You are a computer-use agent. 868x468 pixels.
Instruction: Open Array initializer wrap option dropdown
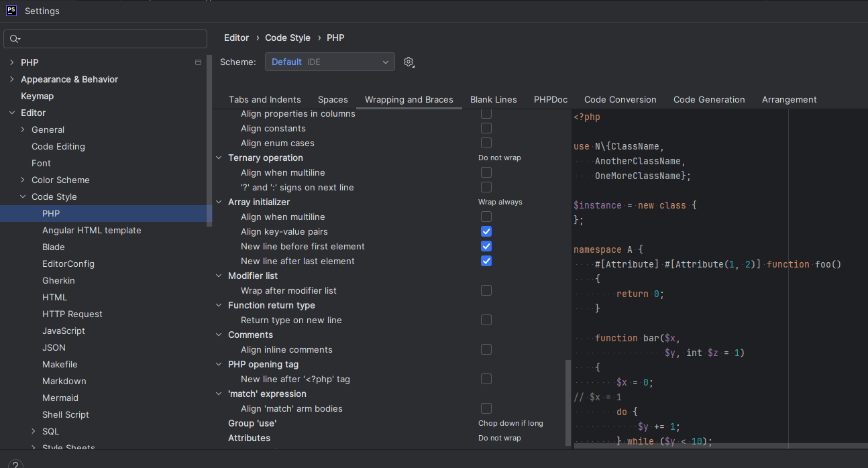(500, 202)
